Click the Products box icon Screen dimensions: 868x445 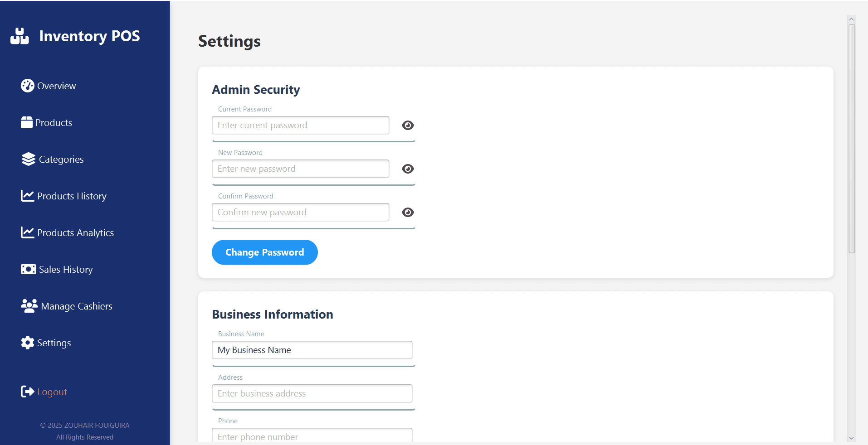(x=27, y=122)
